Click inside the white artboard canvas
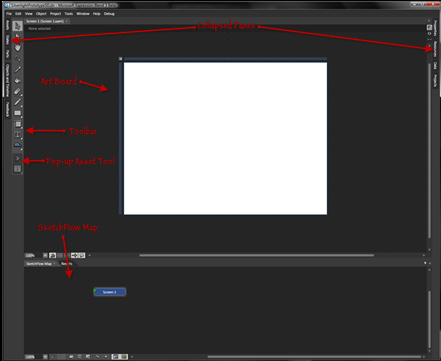 (225, 139)
